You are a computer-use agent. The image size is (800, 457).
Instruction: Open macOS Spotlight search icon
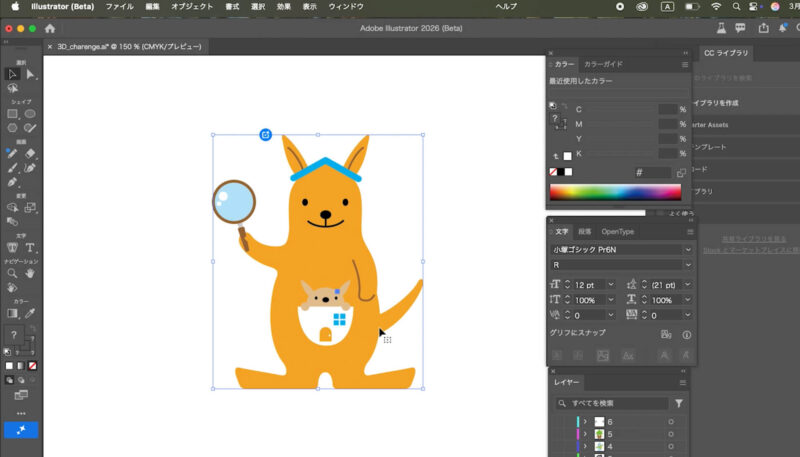[x=736, y=7]
